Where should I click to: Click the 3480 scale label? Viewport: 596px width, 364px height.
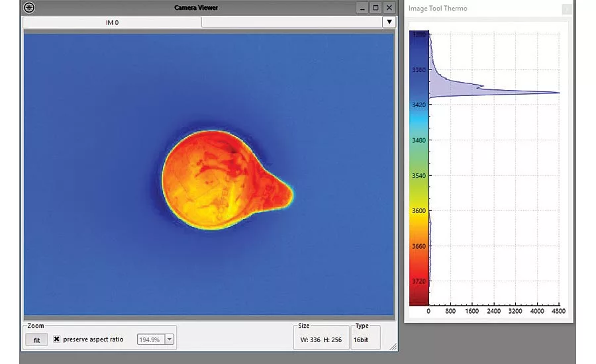(x=419, y=140)
